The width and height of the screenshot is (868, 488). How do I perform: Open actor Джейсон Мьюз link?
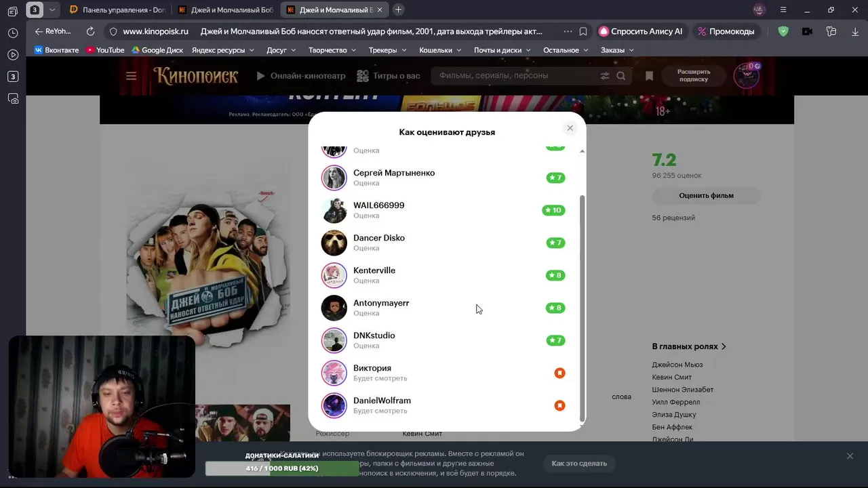click(677, 365)
